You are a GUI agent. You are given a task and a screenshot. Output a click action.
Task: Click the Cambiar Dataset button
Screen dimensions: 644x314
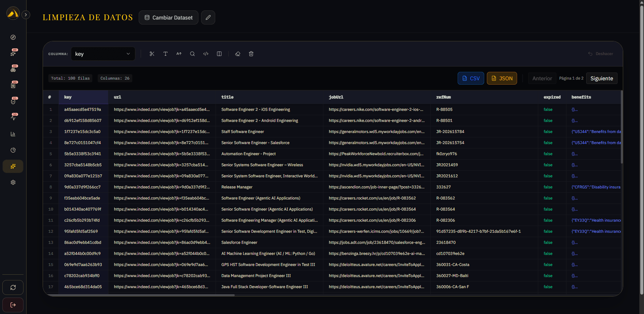[169, 17]
